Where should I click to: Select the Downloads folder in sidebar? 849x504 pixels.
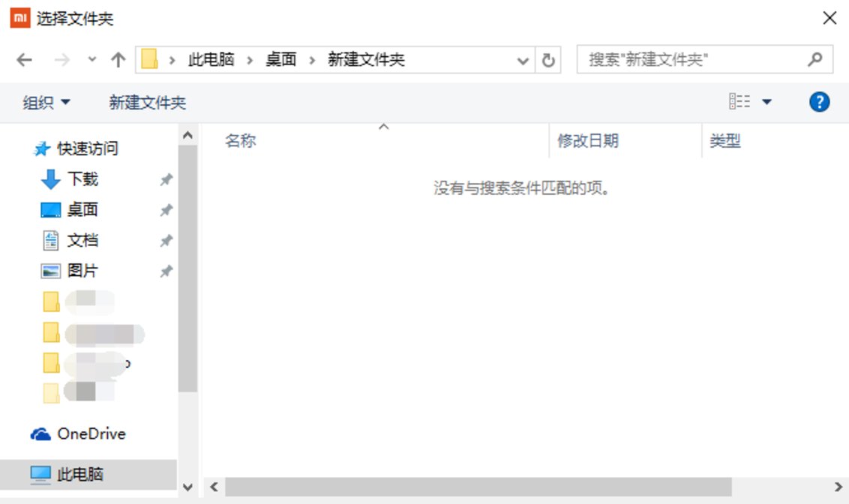click(79, 179)
